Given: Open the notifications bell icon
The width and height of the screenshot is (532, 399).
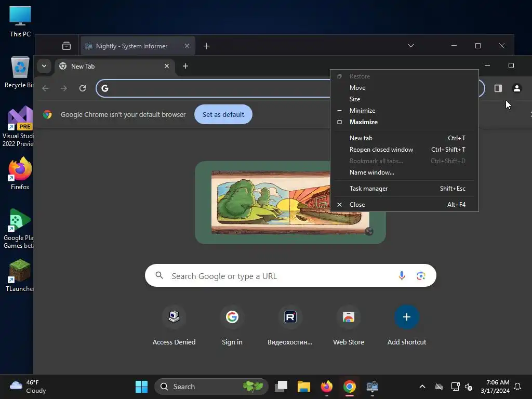Looking at the screenshot, I should coord(518,387).
